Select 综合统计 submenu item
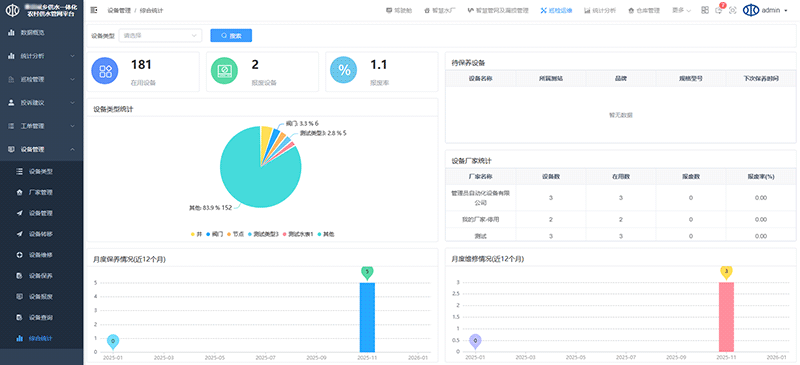The image size is (800, 365). (41, 338)
